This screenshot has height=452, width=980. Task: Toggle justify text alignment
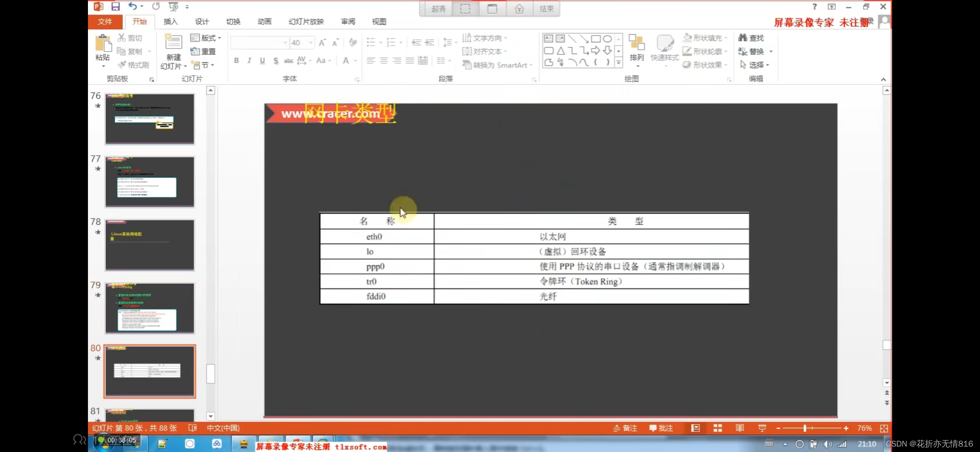410,61
